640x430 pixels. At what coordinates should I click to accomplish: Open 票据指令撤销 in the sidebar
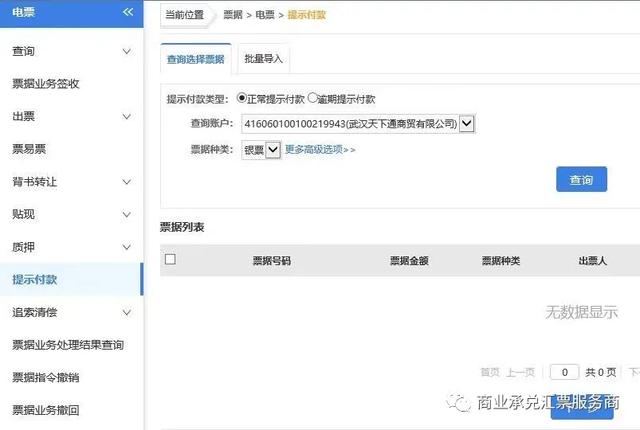point(46,378)
